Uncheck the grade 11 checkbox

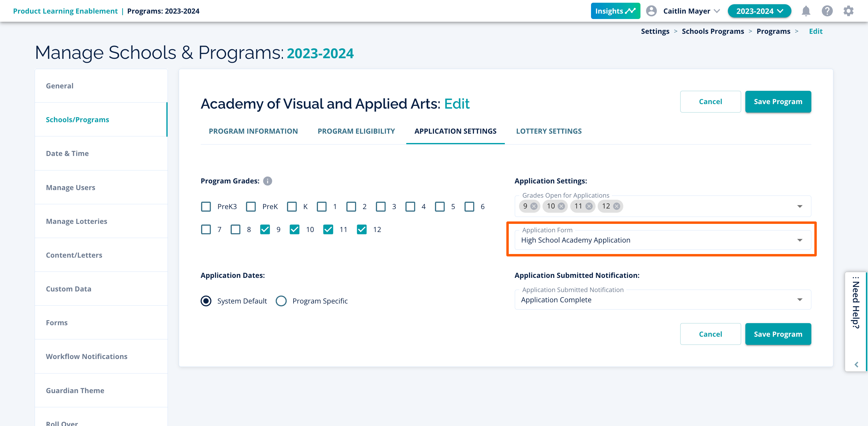[x=328, y=230]
